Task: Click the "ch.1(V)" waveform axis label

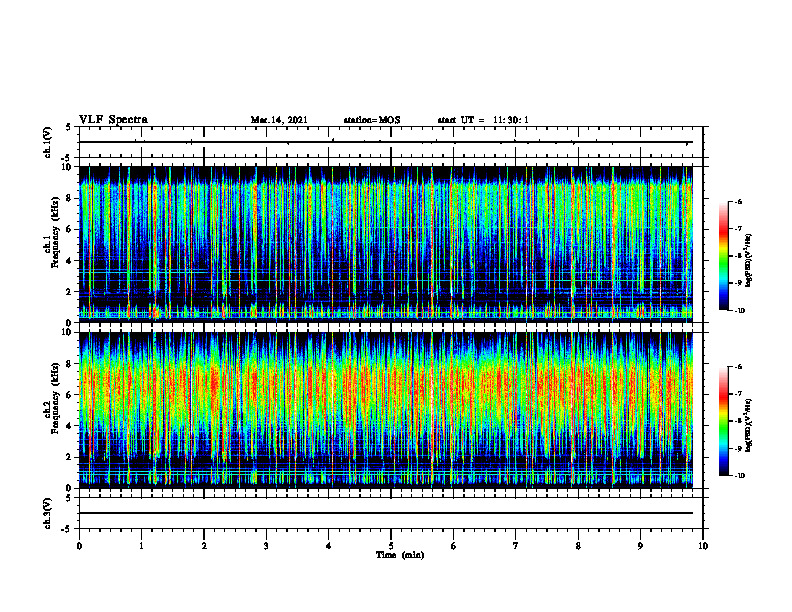Action: [x=47, y=142]
